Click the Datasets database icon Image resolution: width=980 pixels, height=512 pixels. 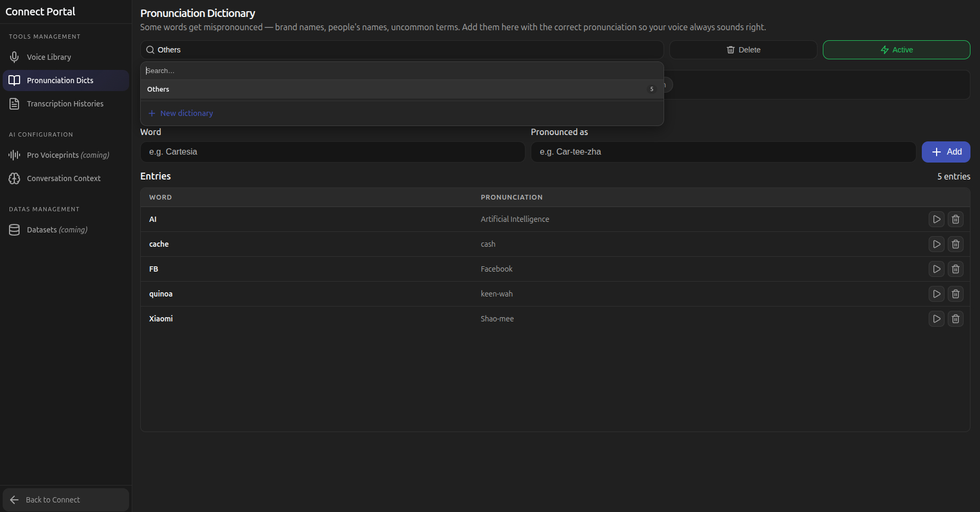[14, 230]
